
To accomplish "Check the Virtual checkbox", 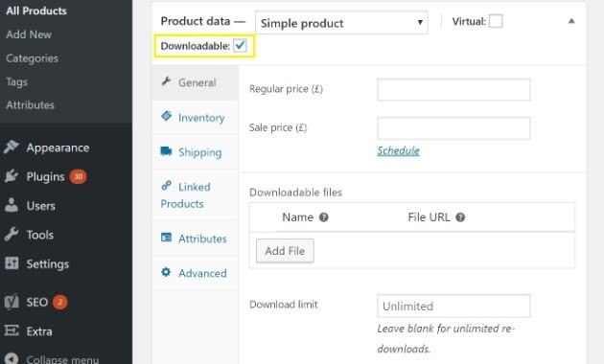I will point(496,21).
